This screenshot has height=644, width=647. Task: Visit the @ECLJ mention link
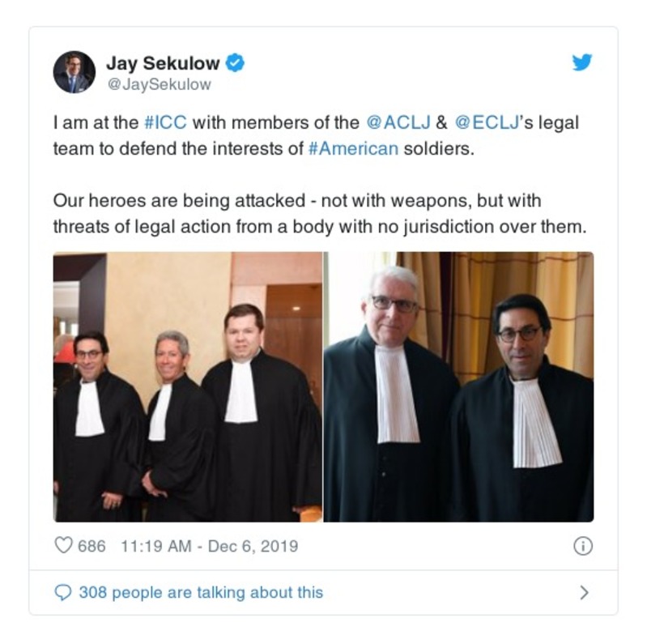(x=487, y=122)
